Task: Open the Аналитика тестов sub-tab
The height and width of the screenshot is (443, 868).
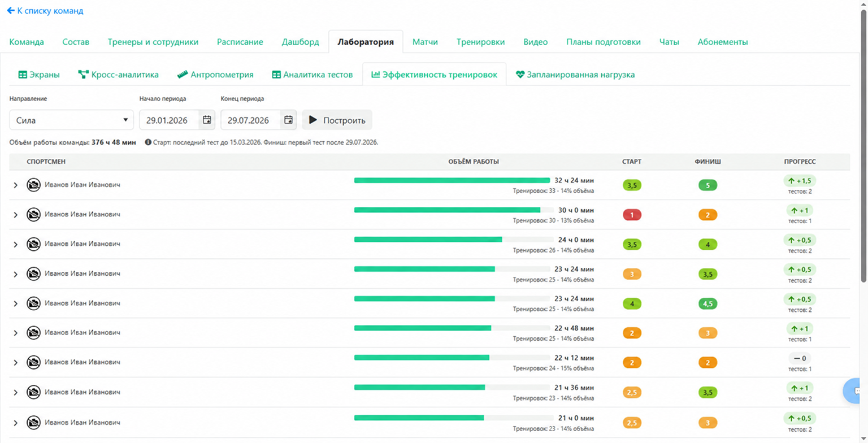Action: (x=313, y=75)
